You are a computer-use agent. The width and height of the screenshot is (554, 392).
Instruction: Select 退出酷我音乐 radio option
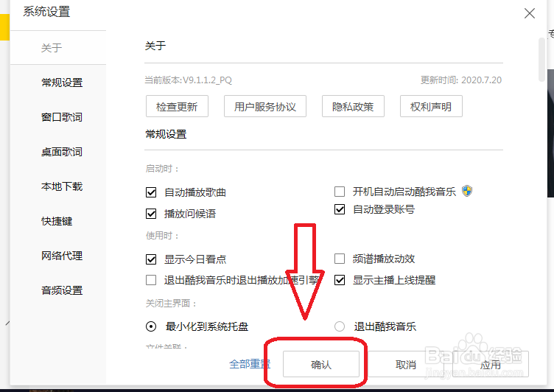[340, 326]
